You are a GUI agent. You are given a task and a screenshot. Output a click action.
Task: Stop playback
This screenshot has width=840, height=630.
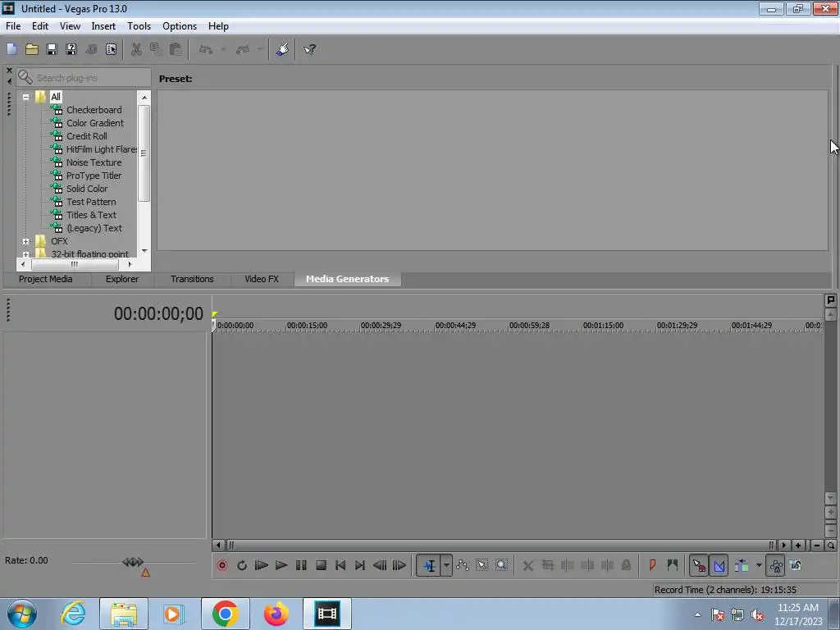321,565
